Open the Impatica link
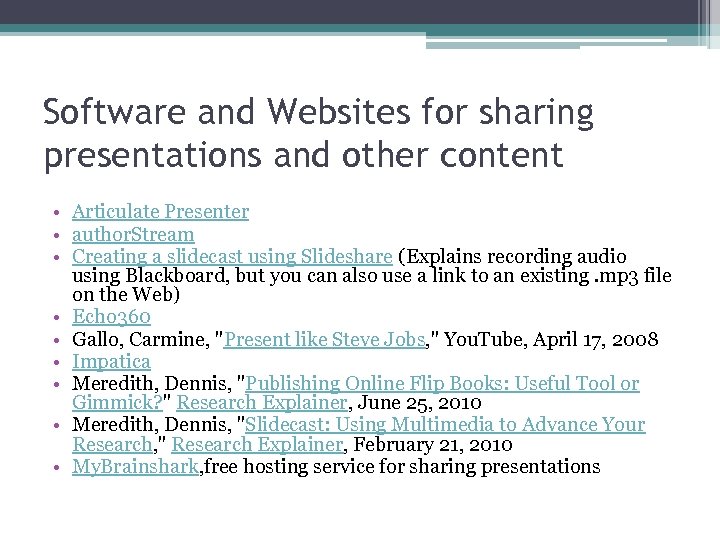 pyautogui.click(x=111, y=361)
